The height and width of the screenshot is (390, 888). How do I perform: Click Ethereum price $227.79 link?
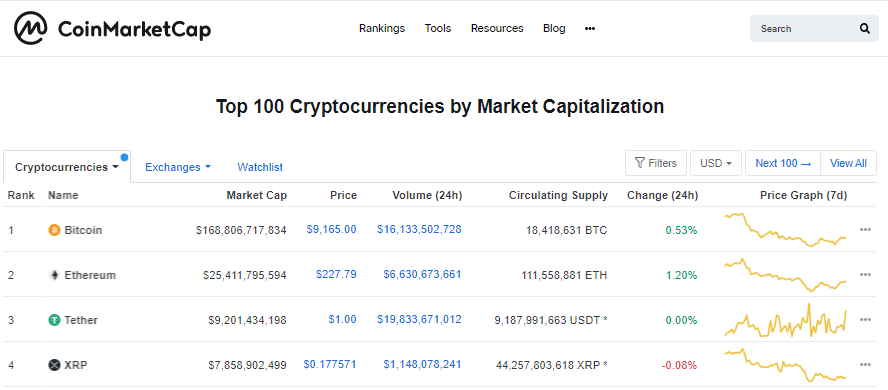click(x=336, y=275)
